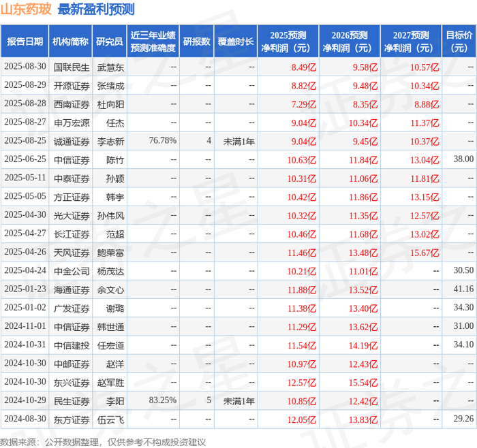Click institution 广发证券

pyautogui.click(x=72, y=308)
